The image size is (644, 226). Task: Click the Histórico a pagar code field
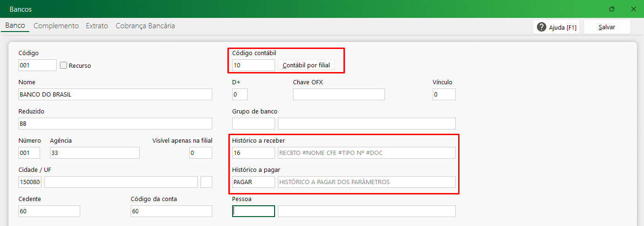(253, 182)
